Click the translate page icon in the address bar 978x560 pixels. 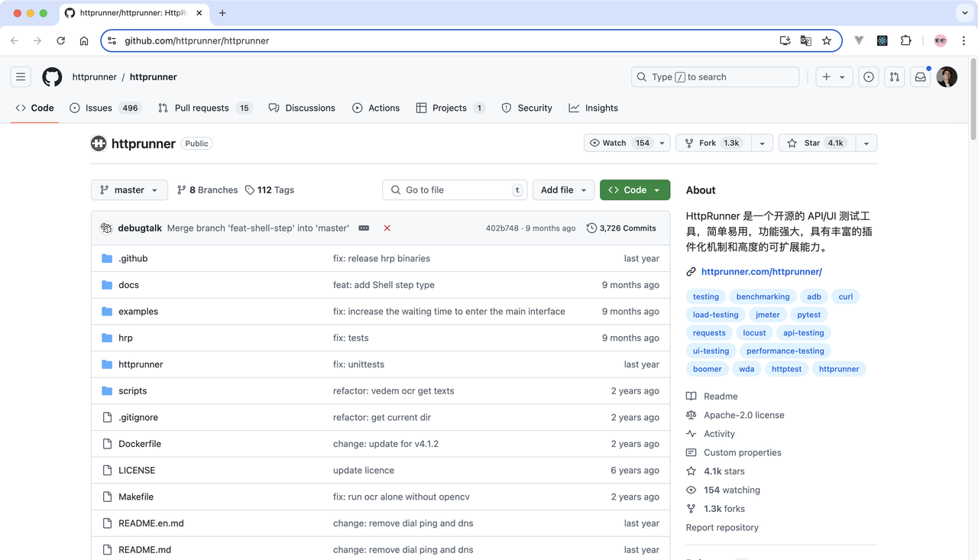click(x=806, y=40)
